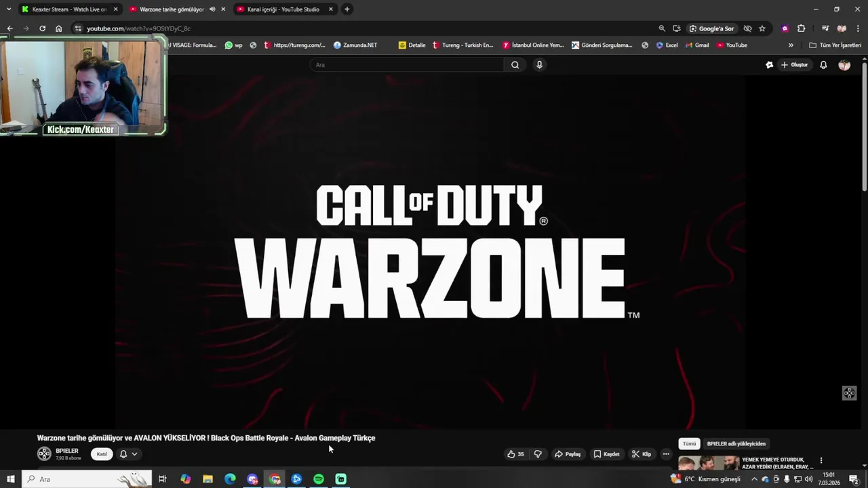868x488 pixels.
Task: Click in the YouTube Ara search field
Action: [x=407, y=65]
